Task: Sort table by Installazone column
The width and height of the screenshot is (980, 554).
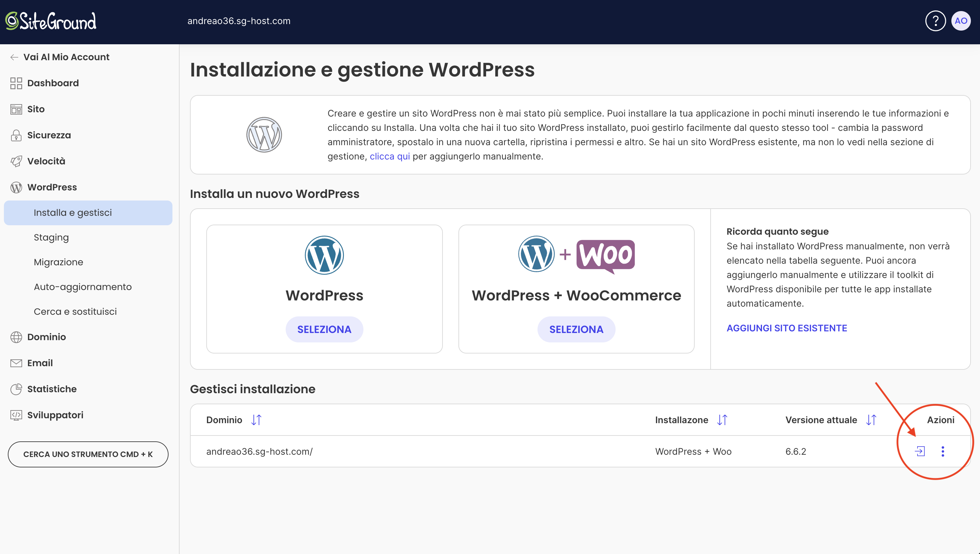Action: click(x=722, y=420)
